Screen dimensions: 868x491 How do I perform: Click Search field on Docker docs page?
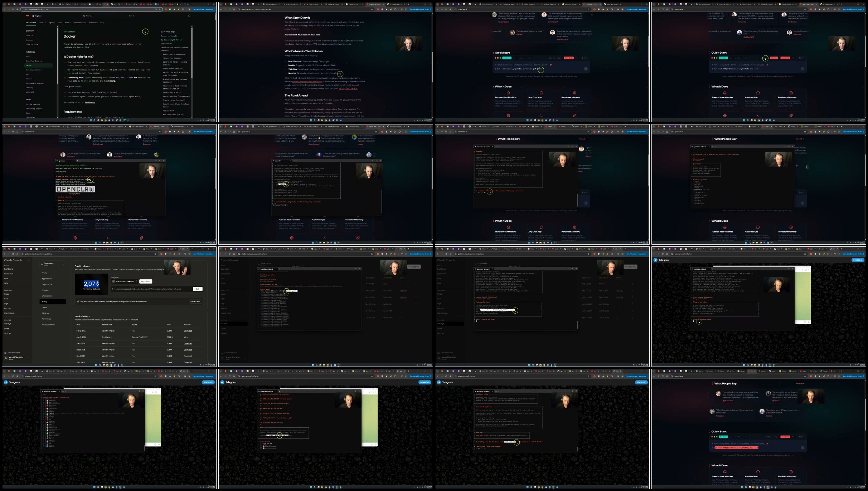coord(108,16)
